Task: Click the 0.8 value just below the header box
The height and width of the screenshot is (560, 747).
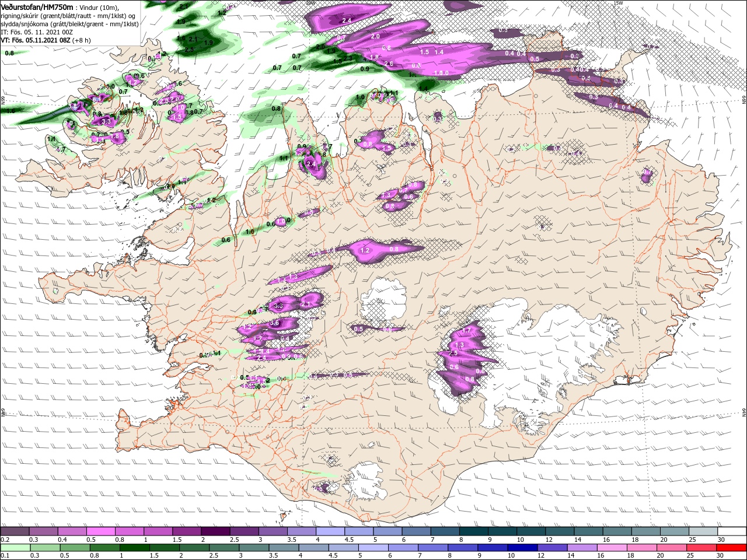Action: [9, 53]
